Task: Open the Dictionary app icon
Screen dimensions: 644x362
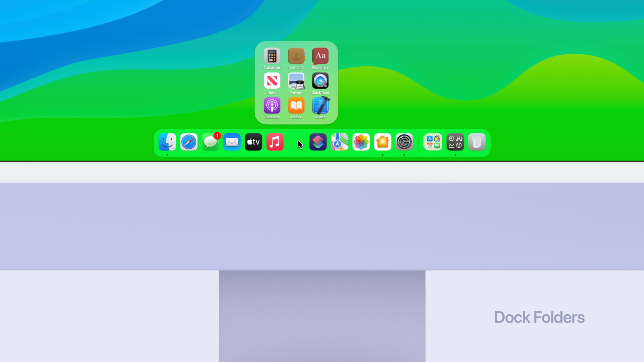Action: tap(320, 56)
